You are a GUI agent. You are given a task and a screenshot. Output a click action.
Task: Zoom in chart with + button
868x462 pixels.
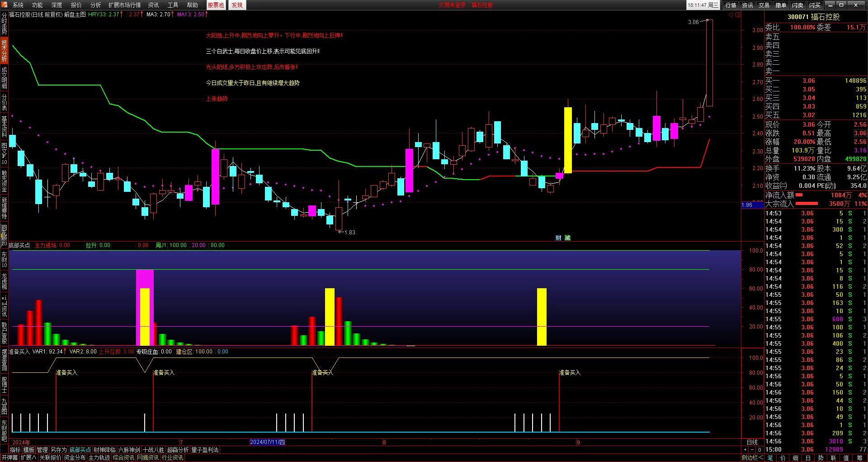[745, 450]
